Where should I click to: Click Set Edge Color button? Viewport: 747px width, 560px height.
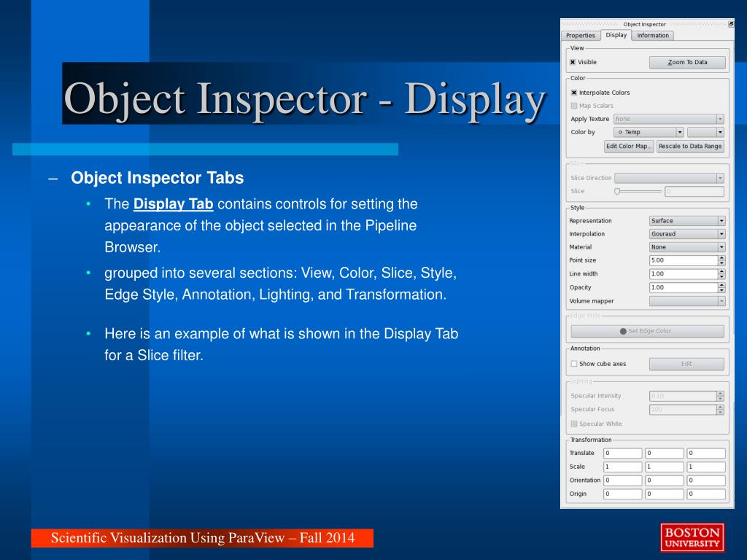pyautogui.click(x=648, y=331)
